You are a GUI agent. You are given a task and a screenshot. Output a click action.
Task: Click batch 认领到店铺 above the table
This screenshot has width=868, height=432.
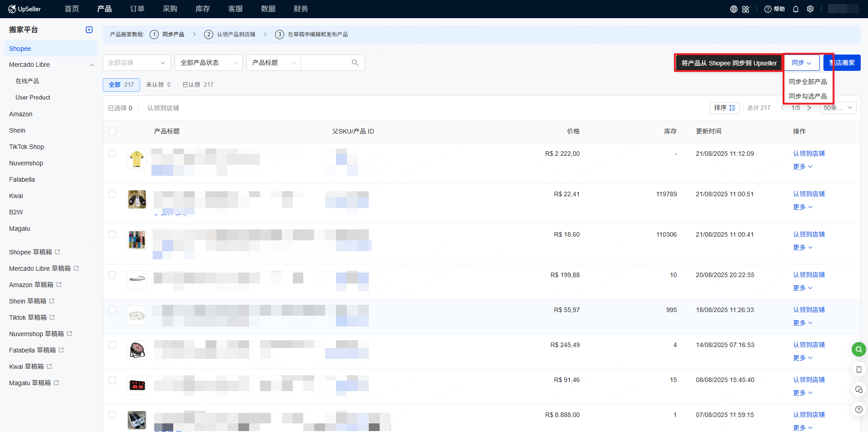tap(163, 108)
